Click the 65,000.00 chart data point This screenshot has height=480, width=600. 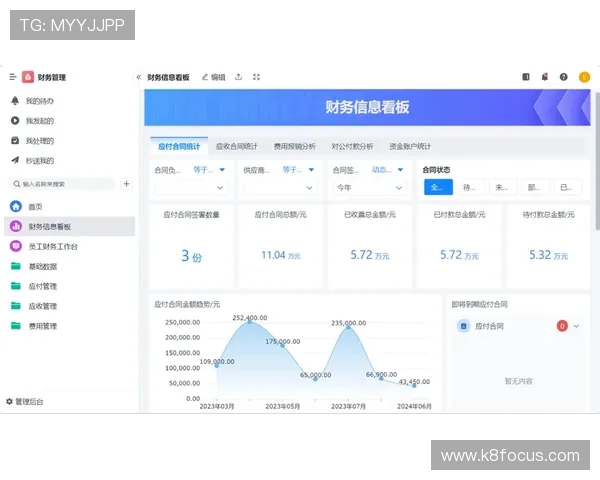(315, 379)
